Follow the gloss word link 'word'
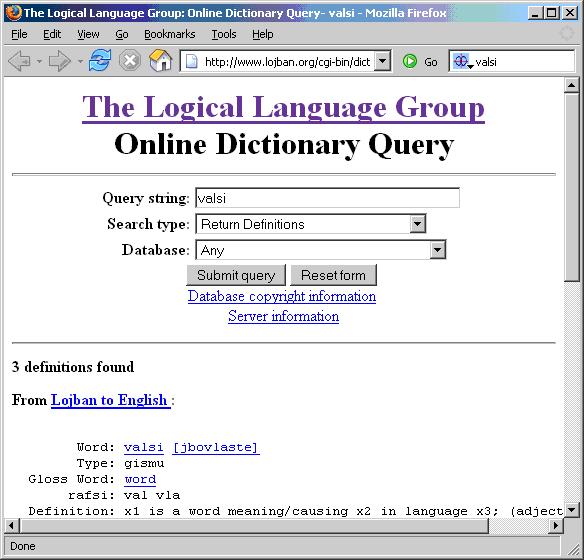This screenshot has width=584, height=560. coord(140,479)
